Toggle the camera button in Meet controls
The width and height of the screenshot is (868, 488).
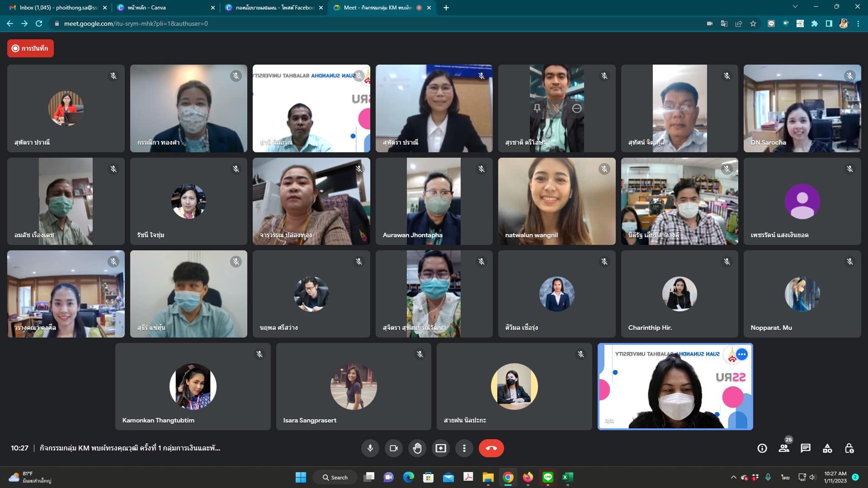pyautogui.click(x=394, y=448)
